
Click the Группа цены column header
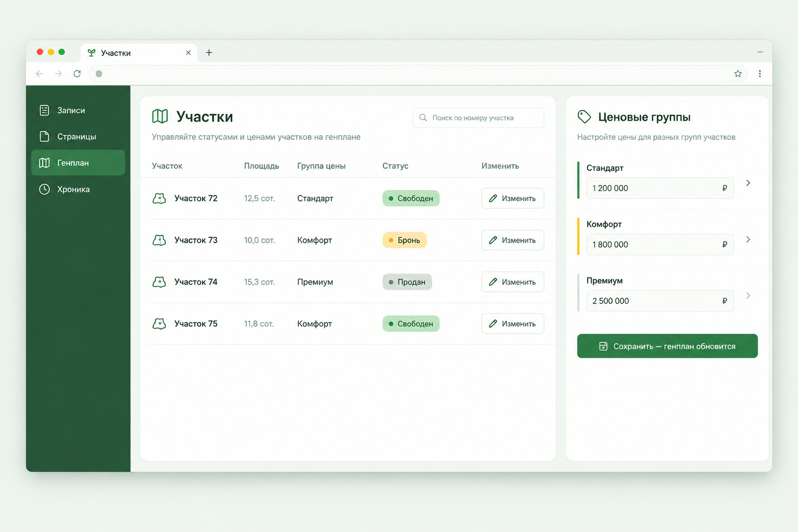pos(322,166)
